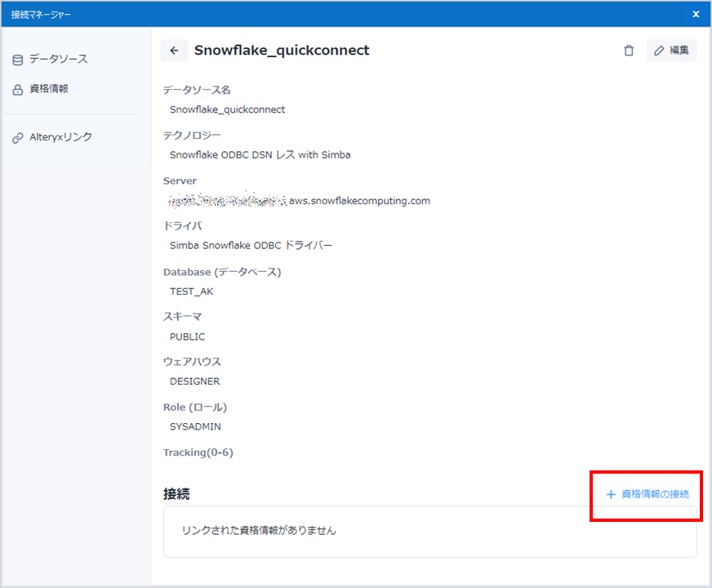Click the Snowflake_quickconnect page title

pyautogui.click(x=282, y=51)
